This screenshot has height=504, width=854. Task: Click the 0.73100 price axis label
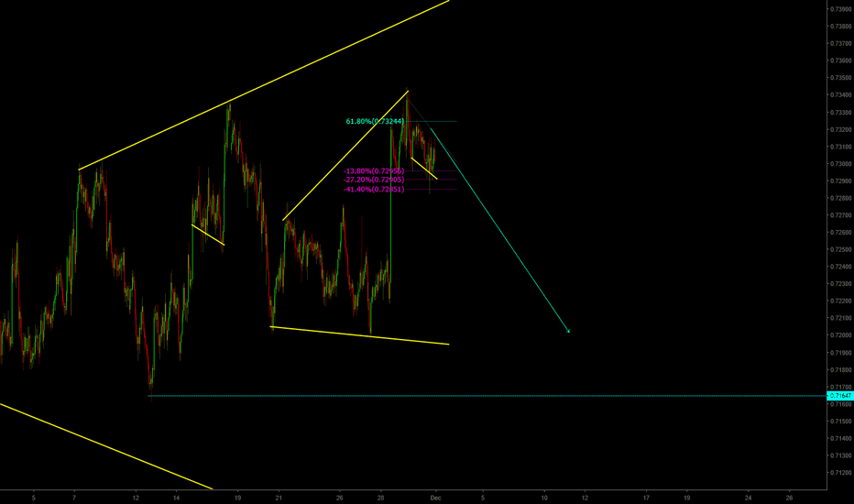[x=841, y=147]
